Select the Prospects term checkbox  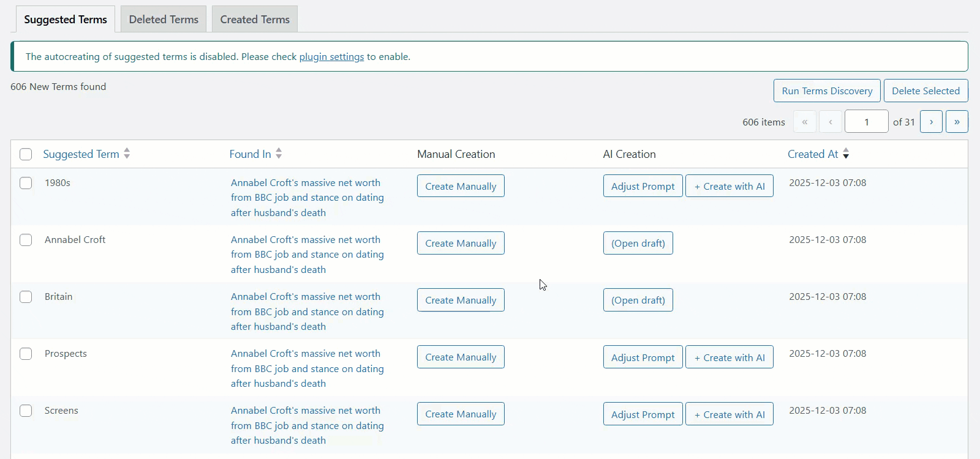[26, 354]
